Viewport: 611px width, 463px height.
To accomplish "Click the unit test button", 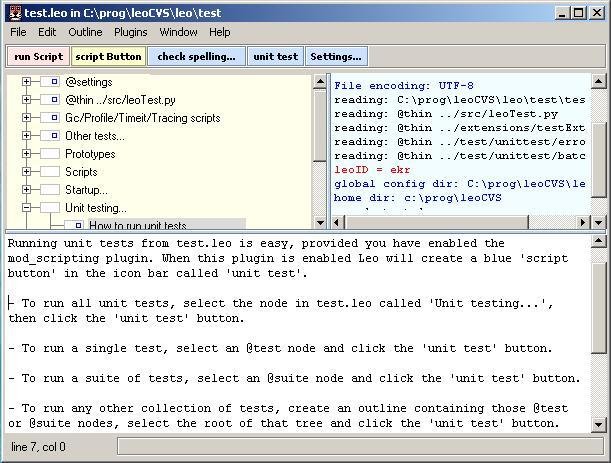I will coord(275,57).
